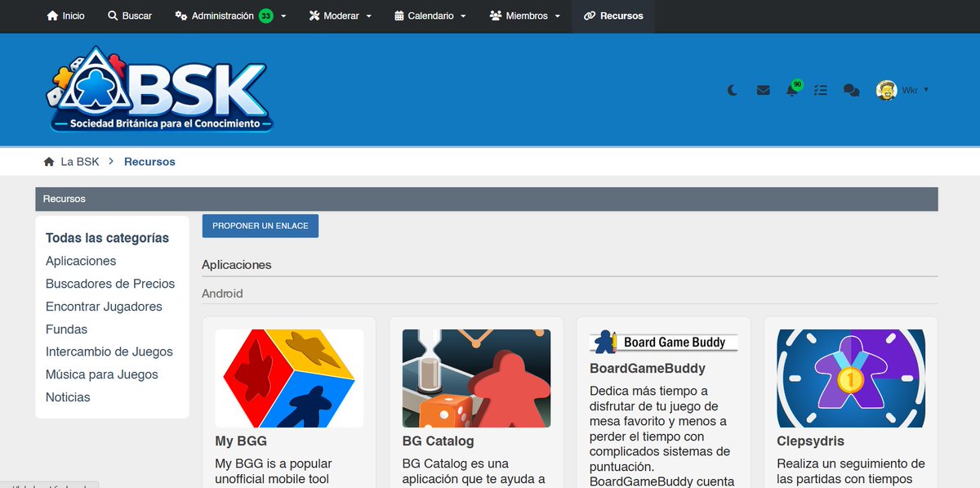
Task: Select Encontrar Jugadores category
Action: point(104,307)
